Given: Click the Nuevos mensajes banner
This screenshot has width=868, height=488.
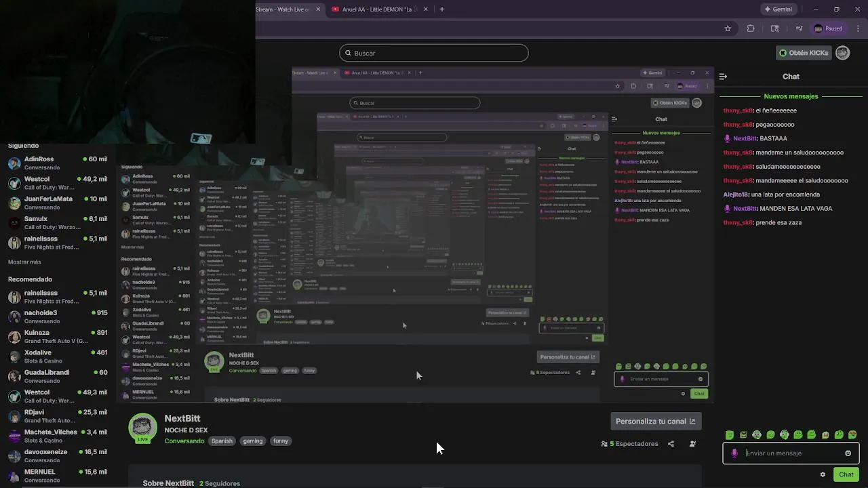Looking at the screenshot, I should click(791, 96).
